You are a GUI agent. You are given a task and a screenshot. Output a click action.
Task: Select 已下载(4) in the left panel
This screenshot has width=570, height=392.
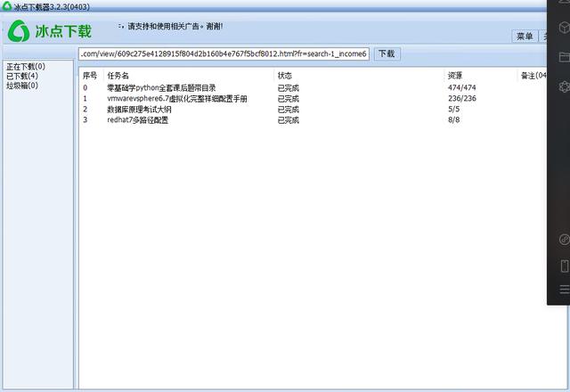pos(22,76)
